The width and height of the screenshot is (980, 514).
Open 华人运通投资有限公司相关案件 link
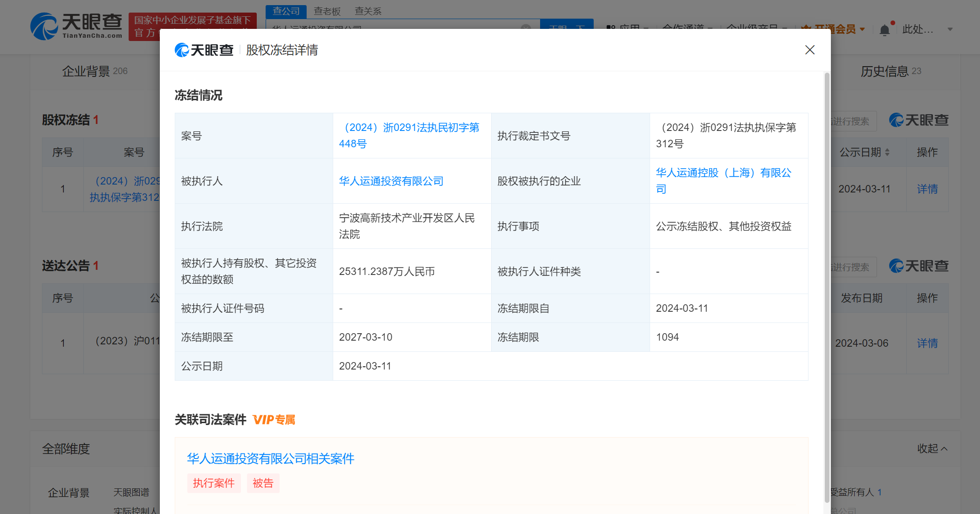270,459
